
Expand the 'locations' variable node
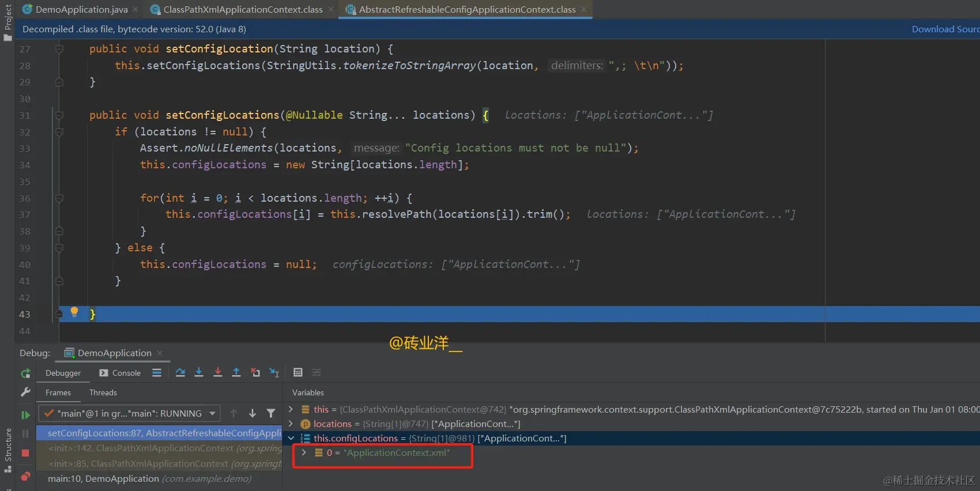pyautogui.click(x=291, y=424)
